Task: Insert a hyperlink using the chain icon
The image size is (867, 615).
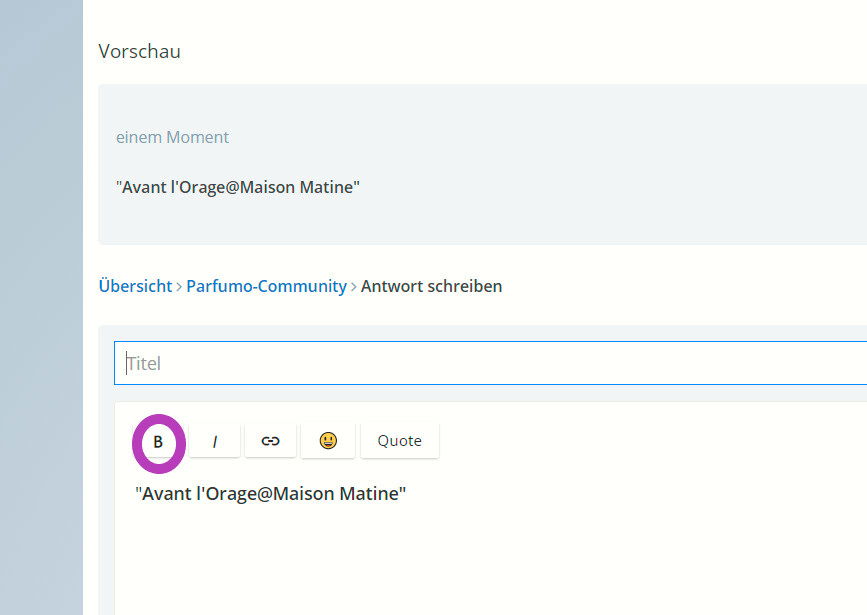Action: pos(270,441)
